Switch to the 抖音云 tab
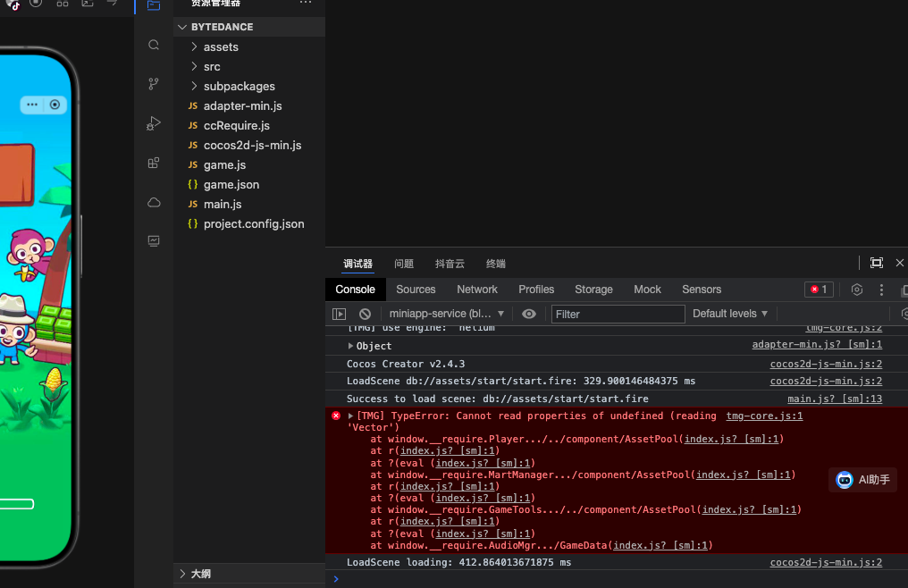908x588 pixels. [x=450, y=265]
